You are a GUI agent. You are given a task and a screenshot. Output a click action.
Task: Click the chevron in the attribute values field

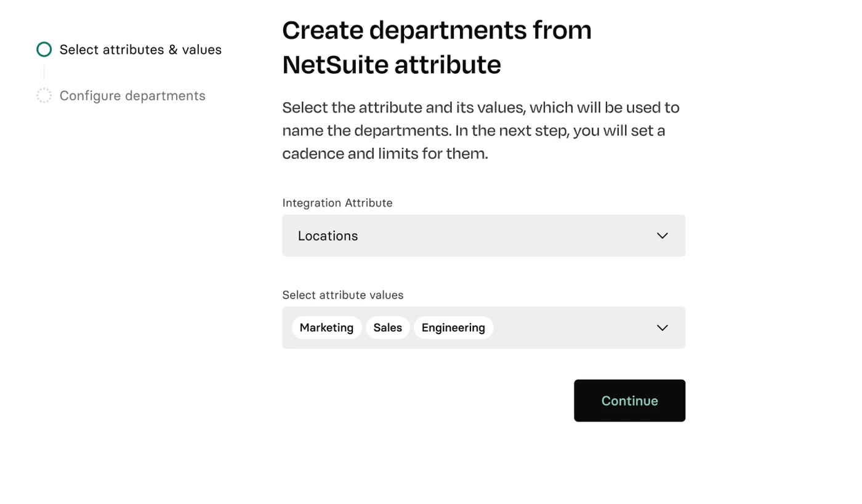click(x=663, y=328)
